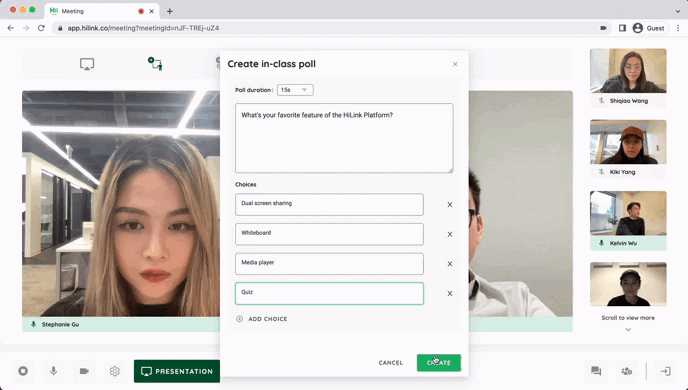The image size is (688, 390).
Task: Expand participants with Scroll to view more chevron
Action: (x=628, y=330)
